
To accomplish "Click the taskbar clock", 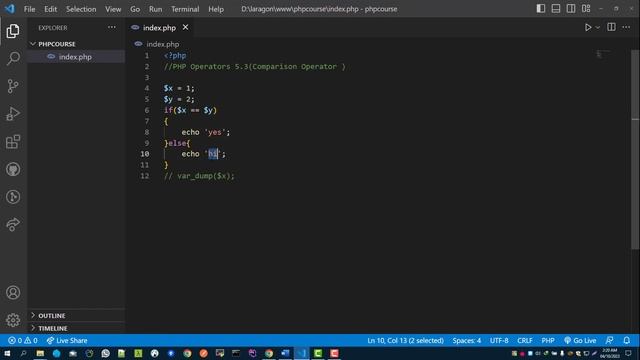I will point(610,353).
